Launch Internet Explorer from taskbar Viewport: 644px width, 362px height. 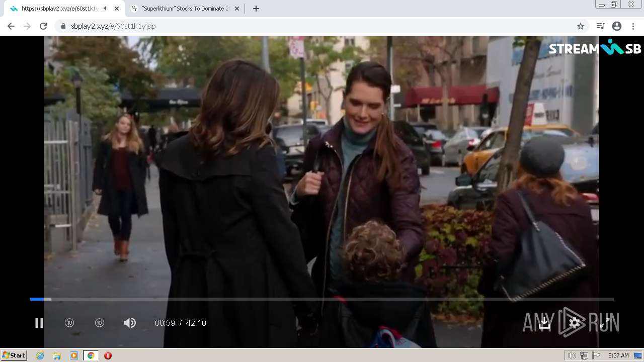(x=40, y=355)
